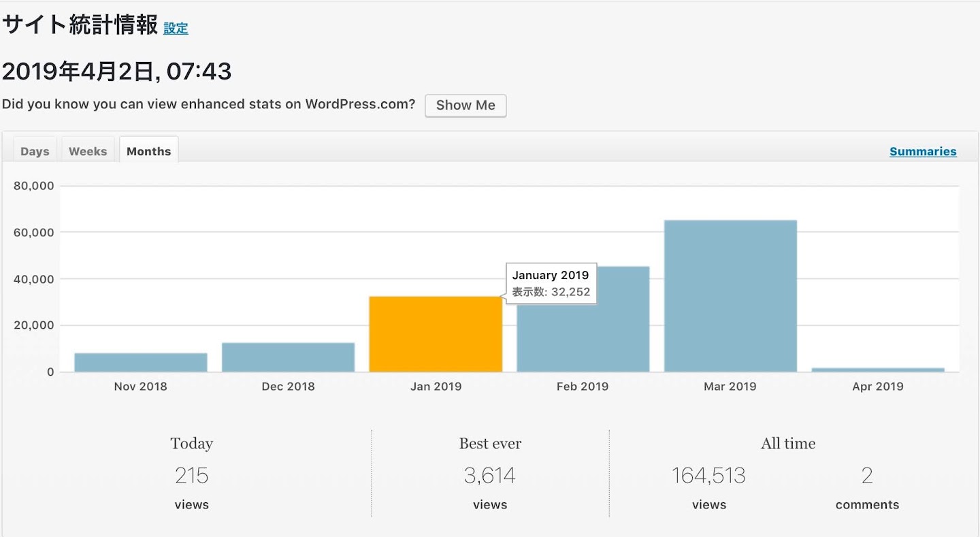Image resolution: width=980 pixels, height=537 pixels.
Task: Click the サイト統計情報 page heading
Action: (80, 25)
